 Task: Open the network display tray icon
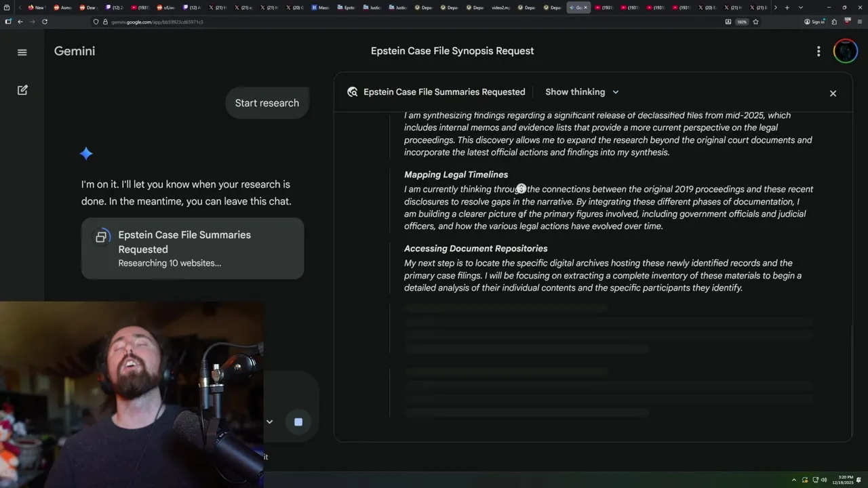[815, 480]
